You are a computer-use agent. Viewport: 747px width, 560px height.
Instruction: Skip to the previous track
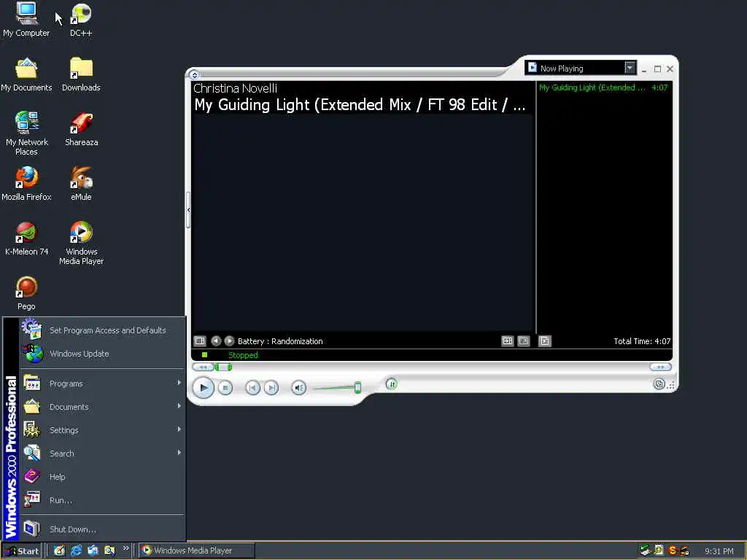[252, 388]
